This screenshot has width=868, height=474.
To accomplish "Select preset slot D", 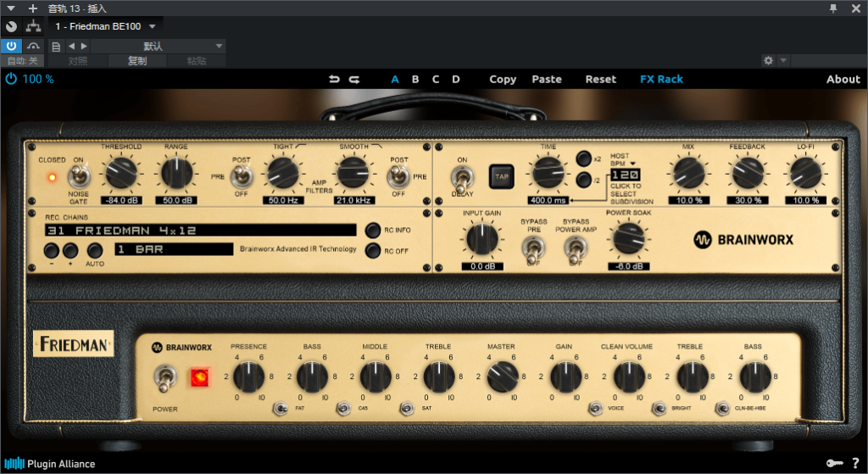I will pyautogui.click(x=455, y=79).
